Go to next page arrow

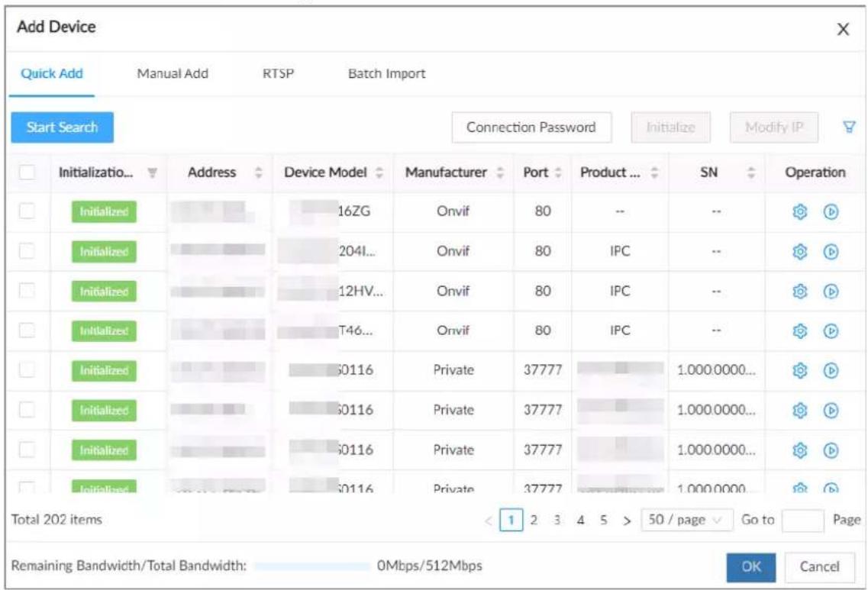[x=626, y=521]
